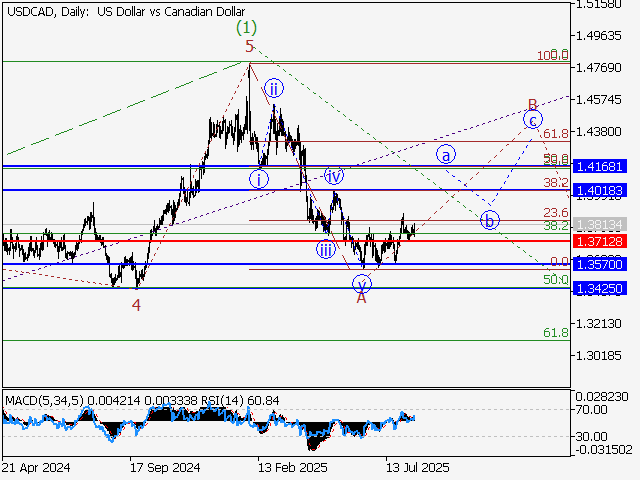Viewport: 640px width, 480px height.
Task: Click the circled wave i label
Action: [x=259, y=179]
